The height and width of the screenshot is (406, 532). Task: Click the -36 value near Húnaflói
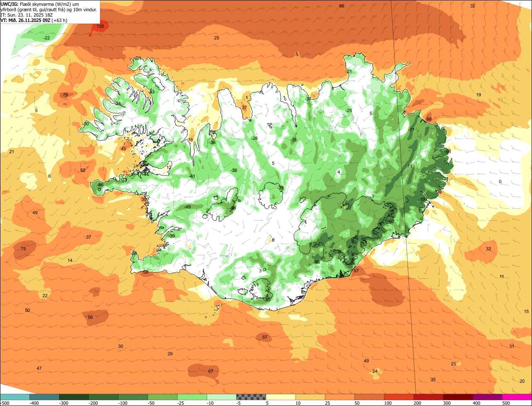(213, 142)
